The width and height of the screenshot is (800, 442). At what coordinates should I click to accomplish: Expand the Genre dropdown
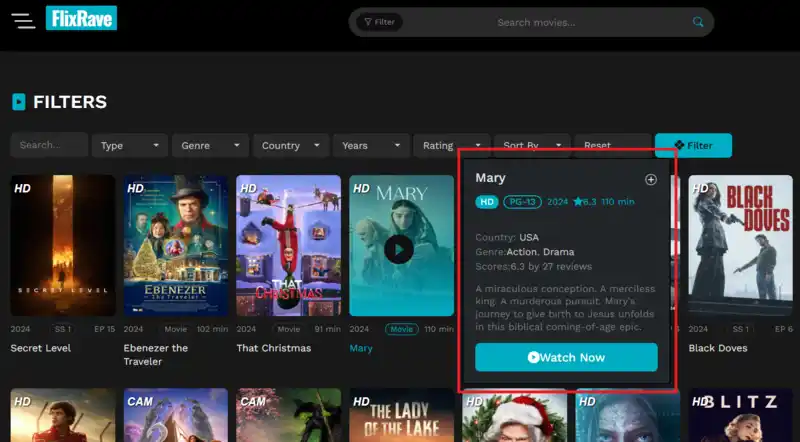[x=210, y=146]
